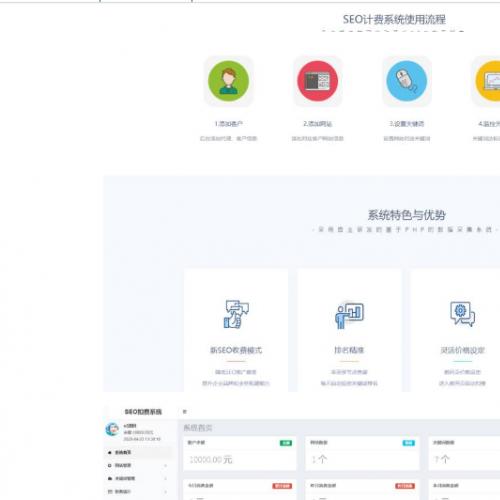500x500 pixels.
Task: Click the SEO计费系统使用流程 heading
Action: point(394,19)
